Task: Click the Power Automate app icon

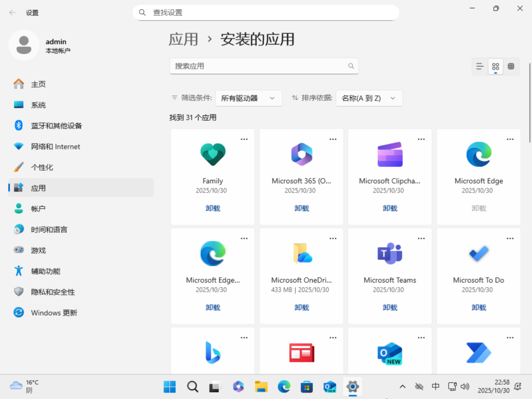Action: click(x=479, y=353)
